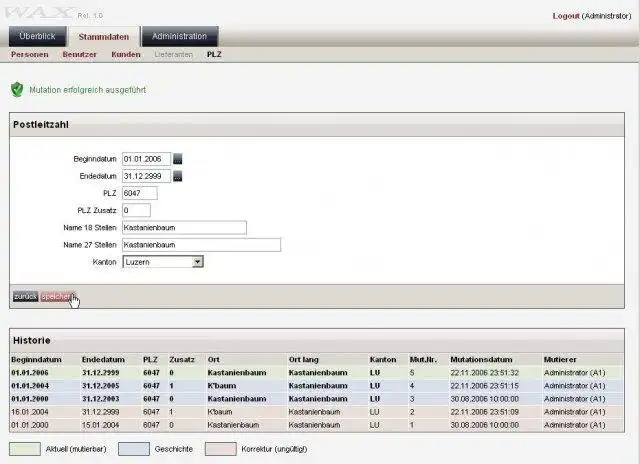This screenshot has width=640, height=464.
Task: Switch to the Überblick tab
Action: tap(37, 36)
